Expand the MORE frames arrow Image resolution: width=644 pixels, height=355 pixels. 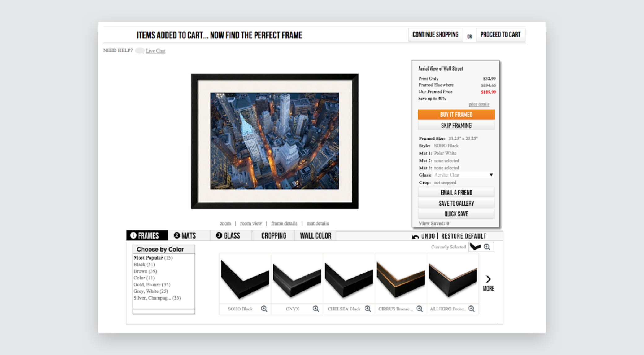pos(489,279)
